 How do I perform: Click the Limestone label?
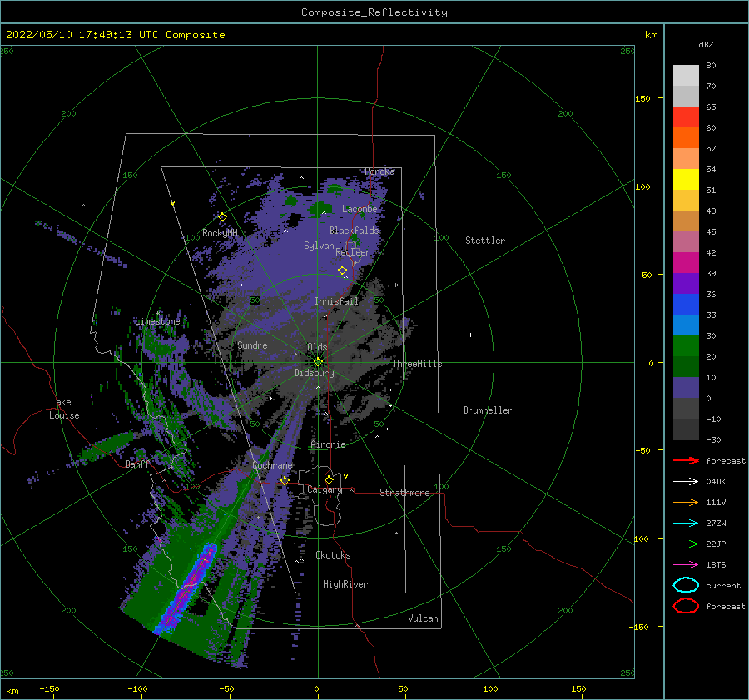point(157,321)
